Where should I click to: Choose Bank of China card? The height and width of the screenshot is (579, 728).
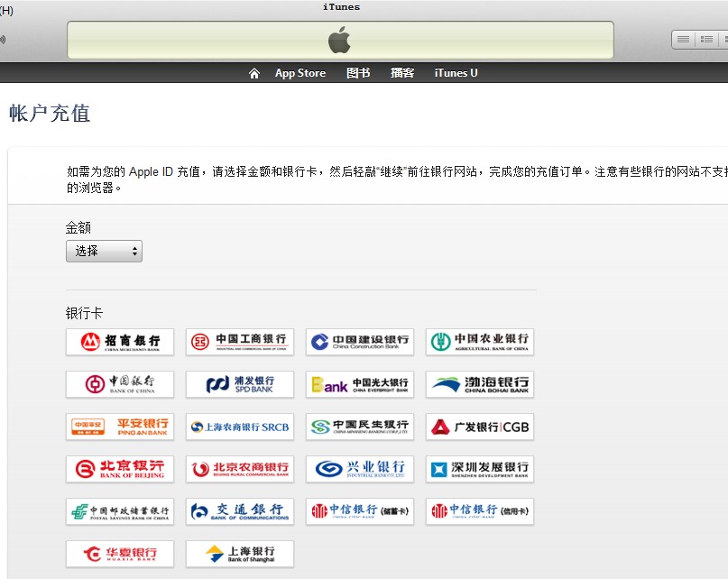click(120, 384)
